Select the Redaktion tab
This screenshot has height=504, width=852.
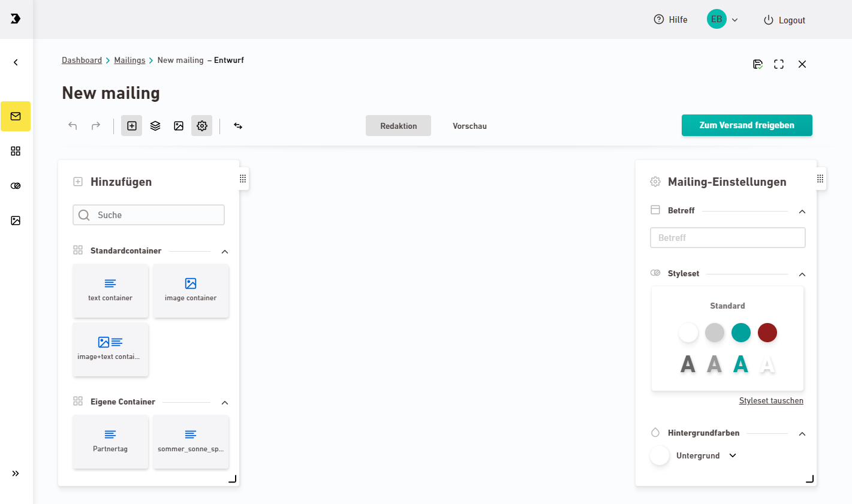(x=398, y=126)
